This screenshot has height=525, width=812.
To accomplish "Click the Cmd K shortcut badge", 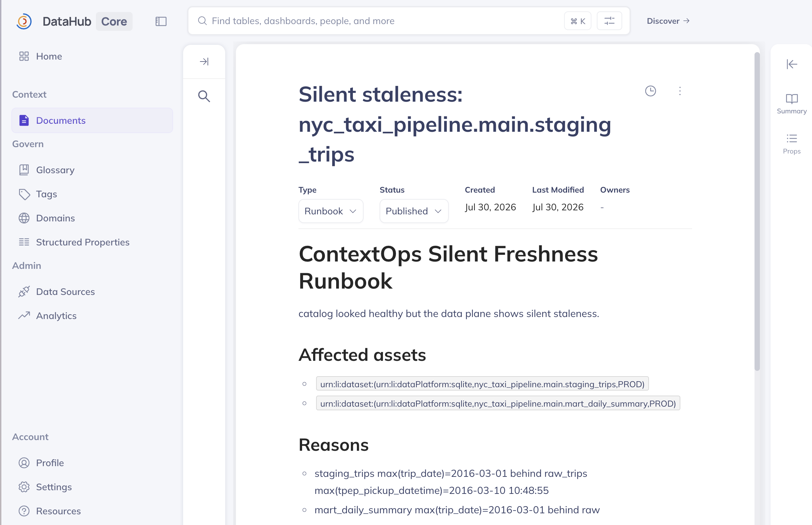I will click(x=578, y=21).
